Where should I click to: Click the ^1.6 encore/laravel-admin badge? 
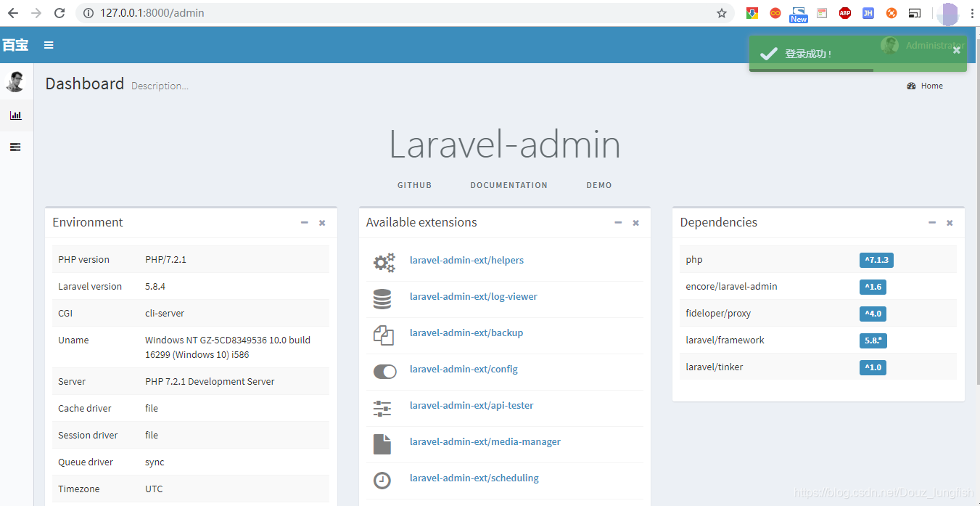tap(873, 287)
